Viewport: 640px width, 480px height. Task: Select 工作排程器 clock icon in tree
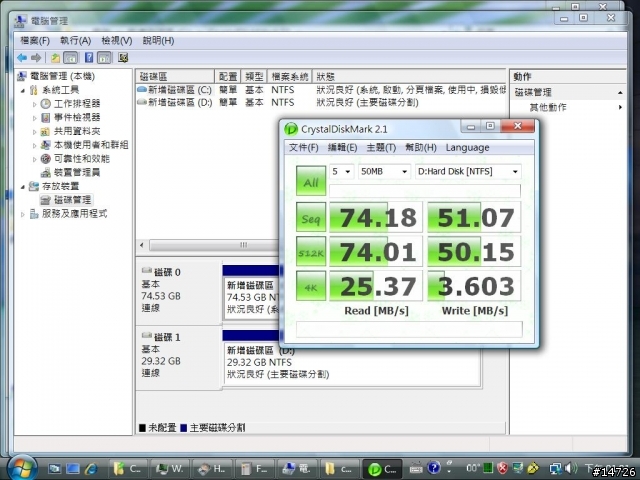coord(46,104)
